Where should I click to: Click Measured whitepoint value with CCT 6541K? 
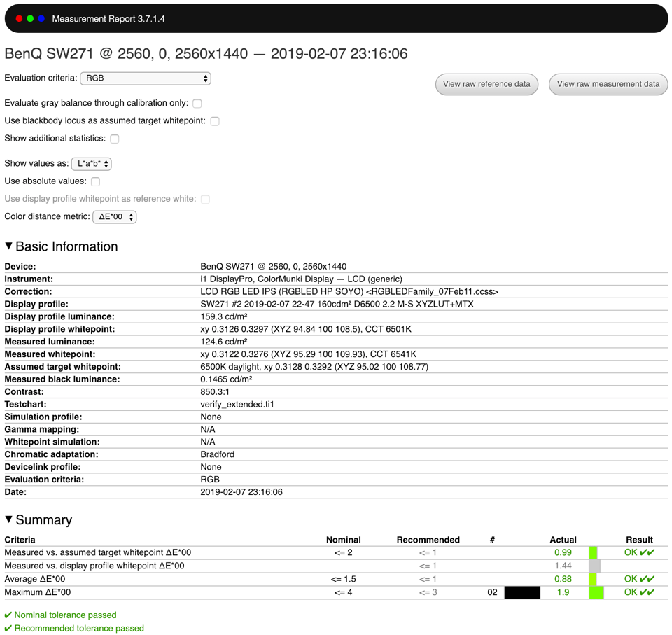(x=308, y=354)
